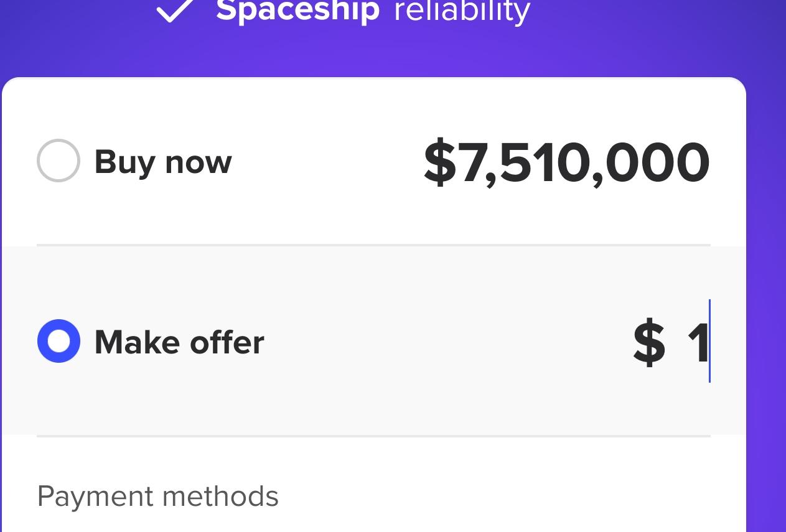Click the dollar sign before offer amount
The image size is (786, 532).
[649, 342]
